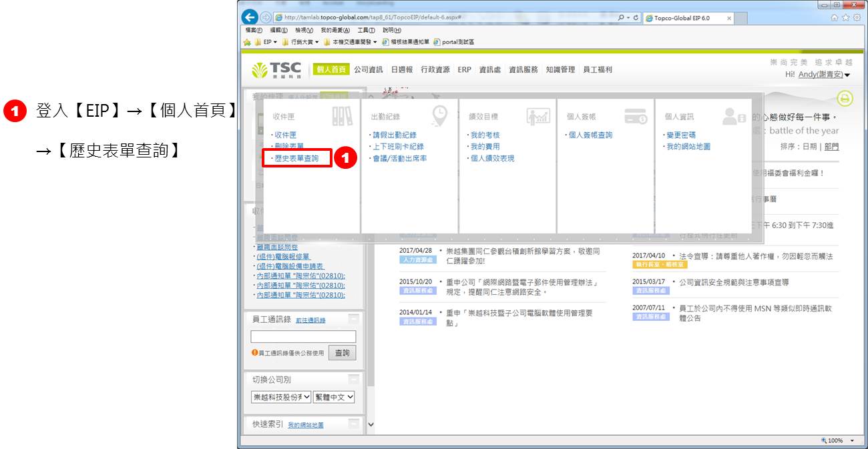Open the 請假出勤紀錄 link
Screen dimensions: 868x449
point(394,135)
